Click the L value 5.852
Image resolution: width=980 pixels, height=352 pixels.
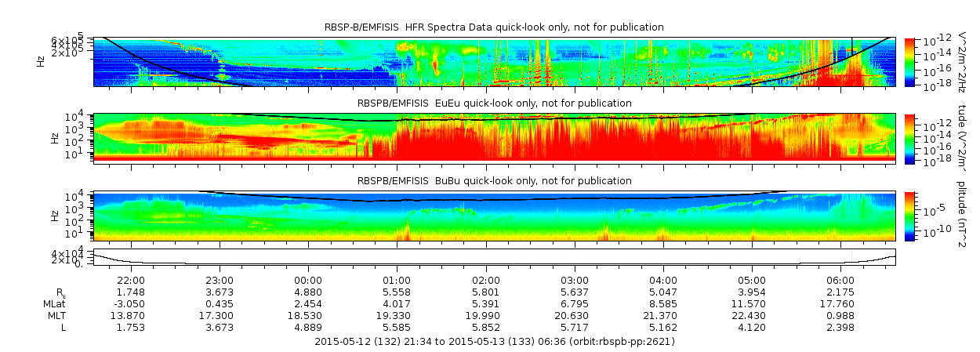(485, 327)
